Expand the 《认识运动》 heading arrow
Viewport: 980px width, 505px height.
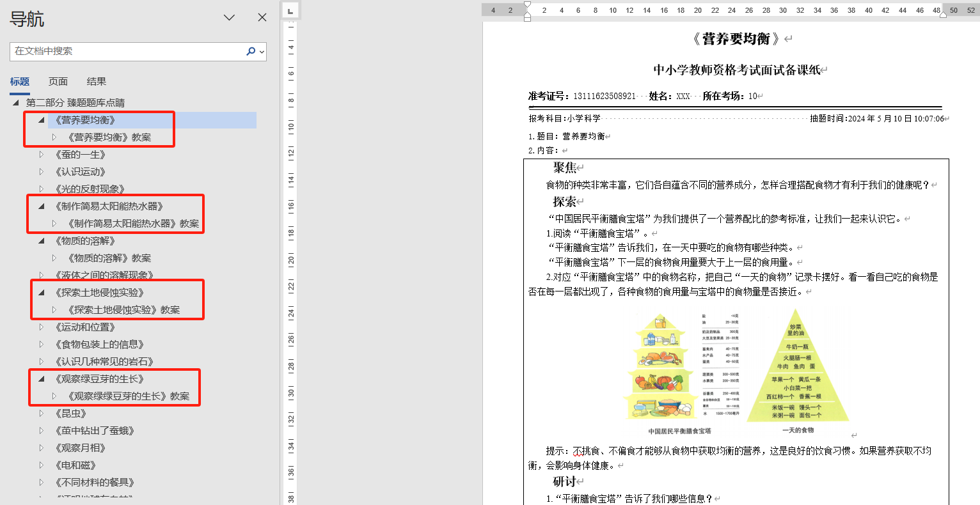tap(42, 172)
